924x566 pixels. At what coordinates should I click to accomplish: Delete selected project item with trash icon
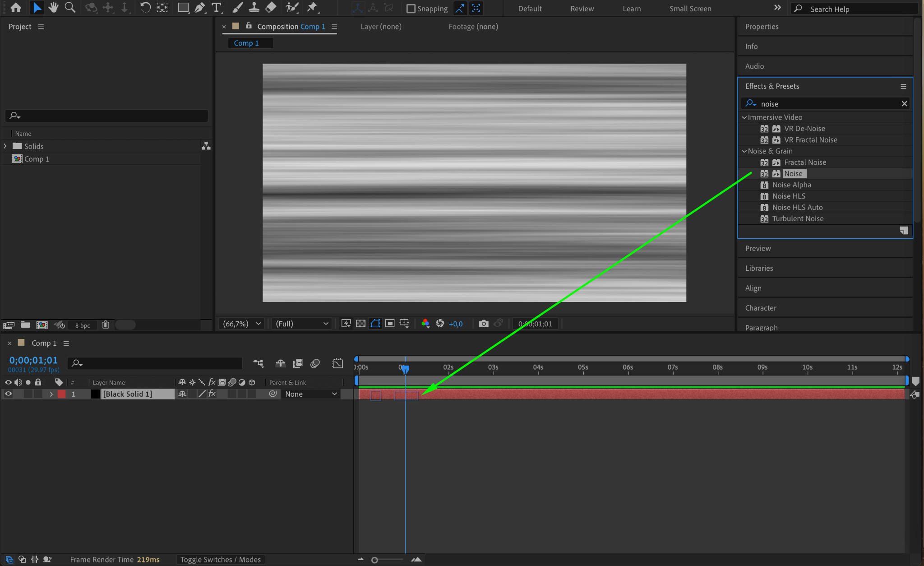click(x=106, y=325)
